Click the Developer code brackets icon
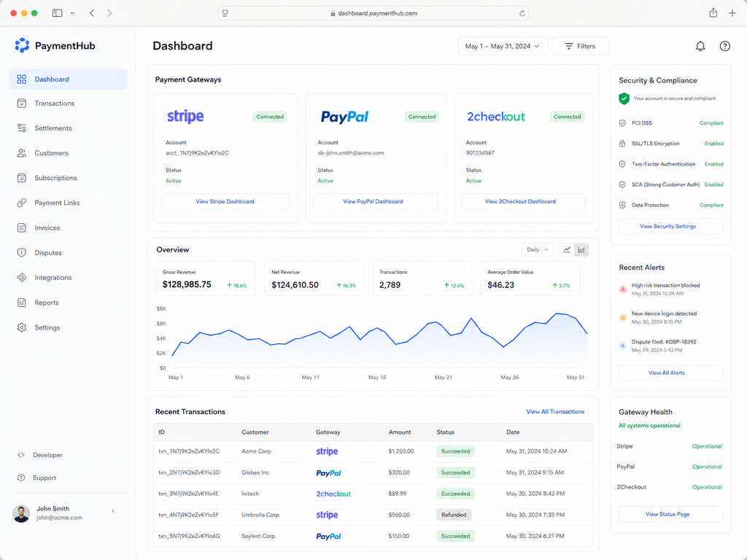The height and width of the screenshot is (560, 747). pos(21,455)
